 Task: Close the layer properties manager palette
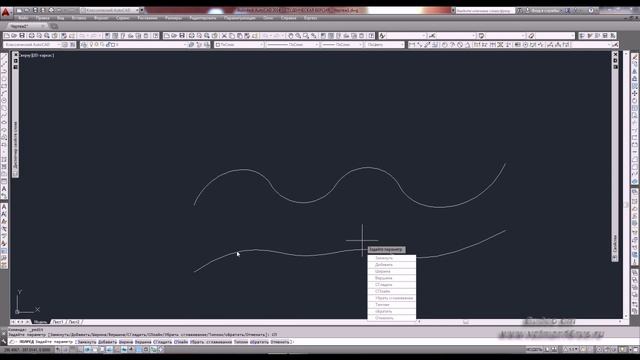(x=16, y=54)
